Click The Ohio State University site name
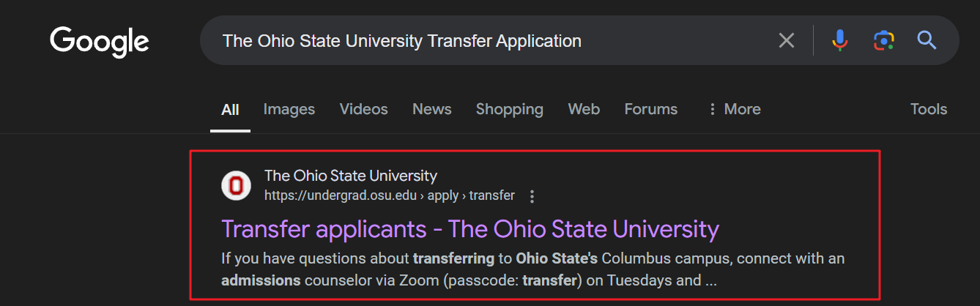The image size is (980, 306). pyautogui.click(x=351, y=176)
